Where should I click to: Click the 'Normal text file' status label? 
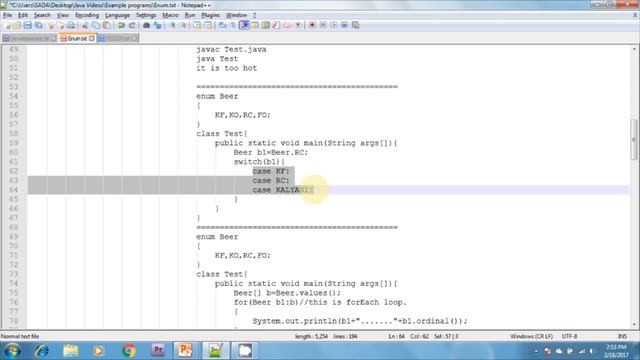coord(20,336)
